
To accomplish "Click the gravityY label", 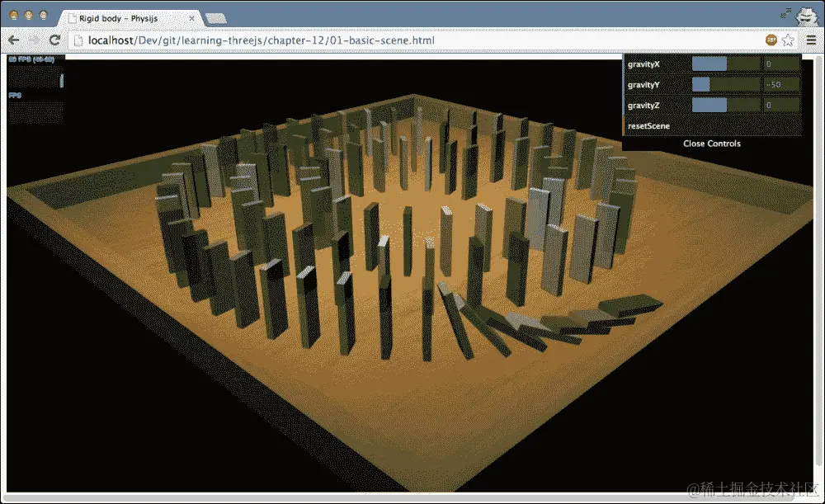I will click(x=643, y=85).
